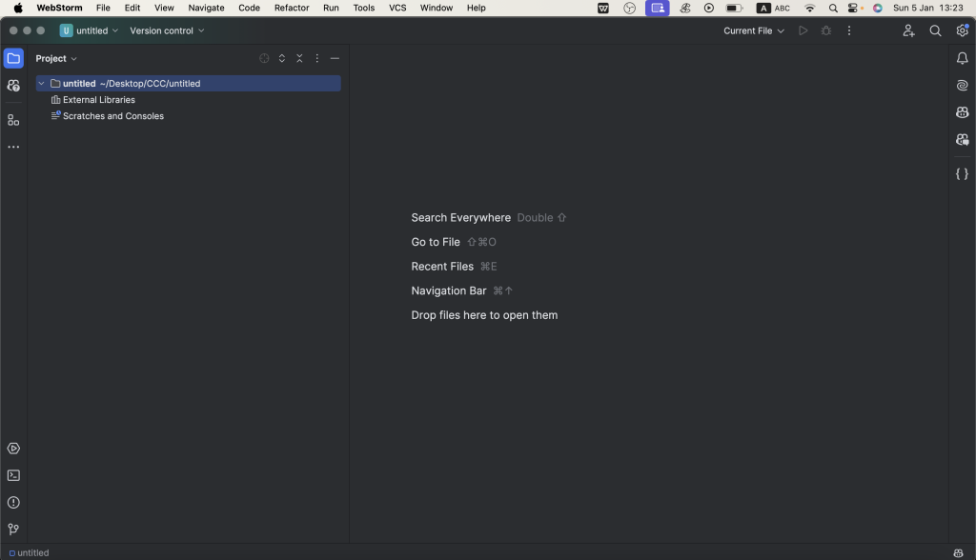Image resolution: width=976 pixels, height=560 pixels.
Task: Click the Code With Me add-person button
Action: click(908, 30)
